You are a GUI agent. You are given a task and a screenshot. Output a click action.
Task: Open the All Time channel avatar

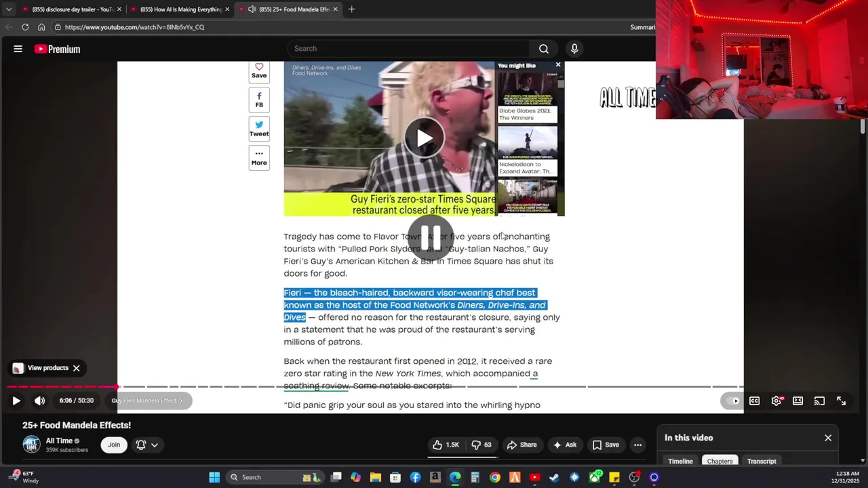pyautogui.click(x=31, y=445)
